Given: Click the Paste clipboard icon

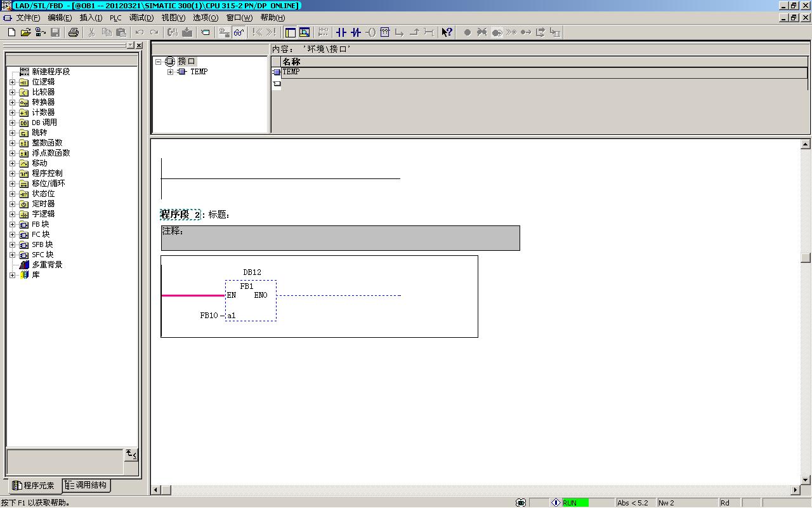Looking at the screenshot, I should (x=121, y=32).
